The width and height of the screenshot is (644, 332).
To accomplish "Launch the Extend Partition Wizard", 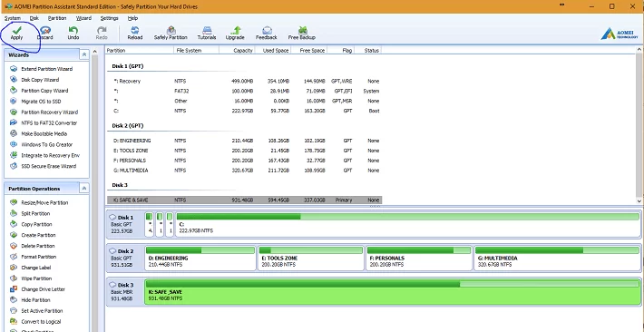I will pyautogui.click(x=46, y=69).
